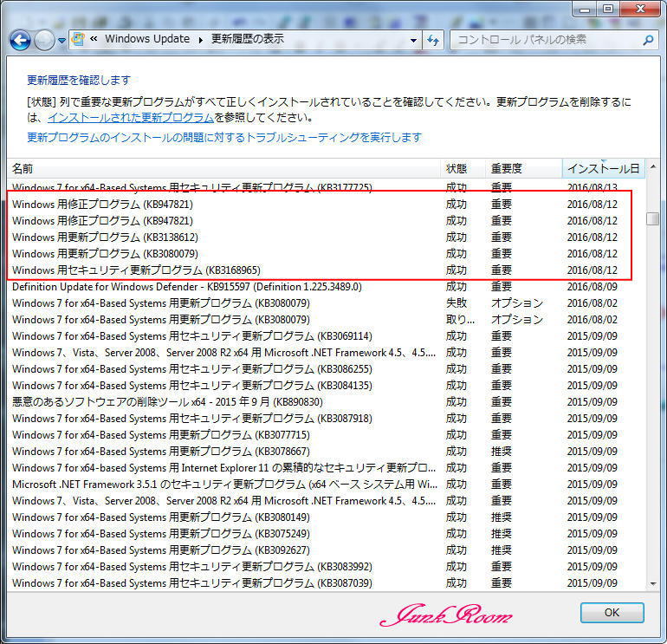Click the vertical scrollbar thumb
This screenshot has width=667, height=644.
coord(652,218)
